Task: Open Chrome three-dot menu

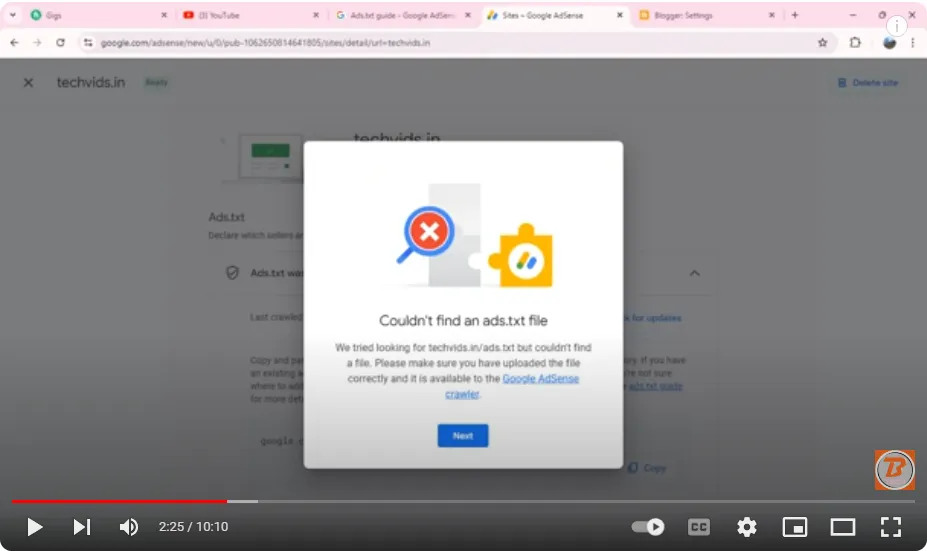Action: click(x=913, y=43)
